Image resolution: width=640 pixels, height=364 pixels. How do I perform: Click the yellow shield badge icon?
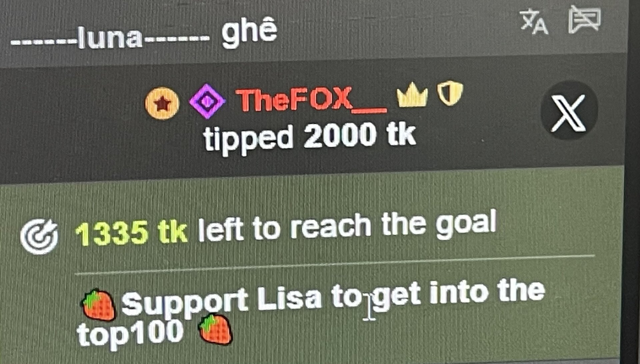point(450,92)
